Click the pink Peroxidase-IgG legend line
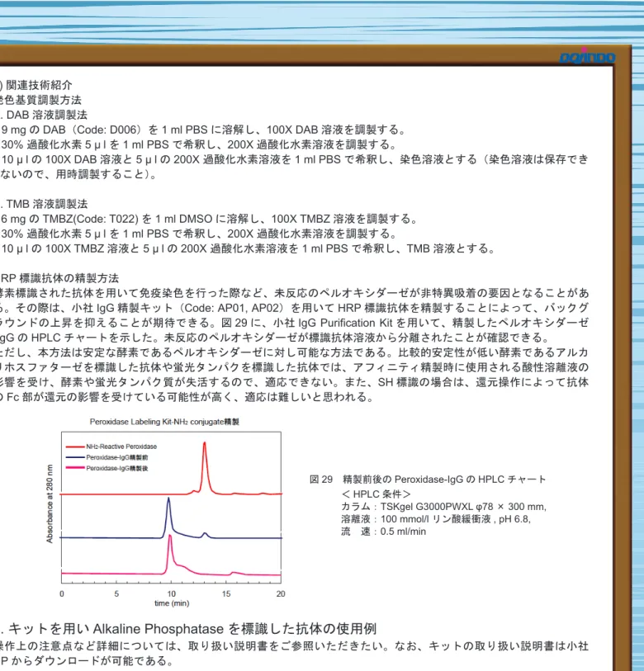The height and width of the screenshot is (671, 644). (75, 468)
